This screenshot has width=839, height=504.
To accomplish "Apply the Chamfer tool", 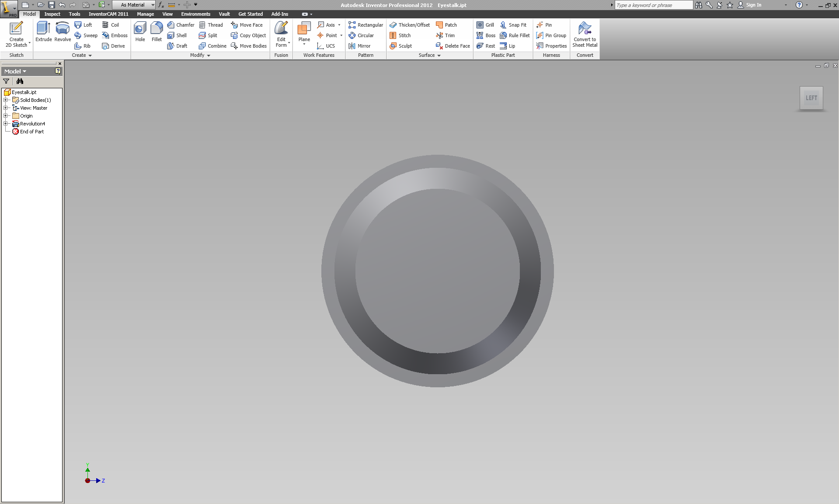I will click(181, 25).
